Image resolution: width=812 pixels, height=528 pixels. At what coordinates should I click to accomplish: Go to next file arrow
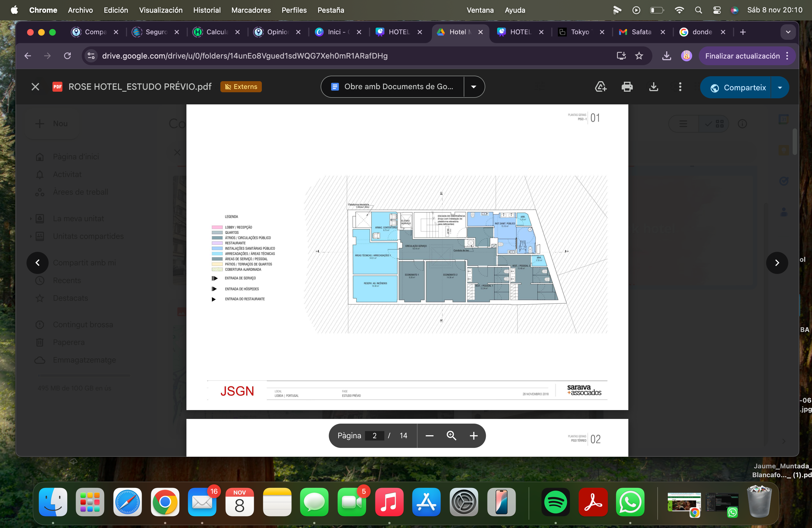(777, 263)
